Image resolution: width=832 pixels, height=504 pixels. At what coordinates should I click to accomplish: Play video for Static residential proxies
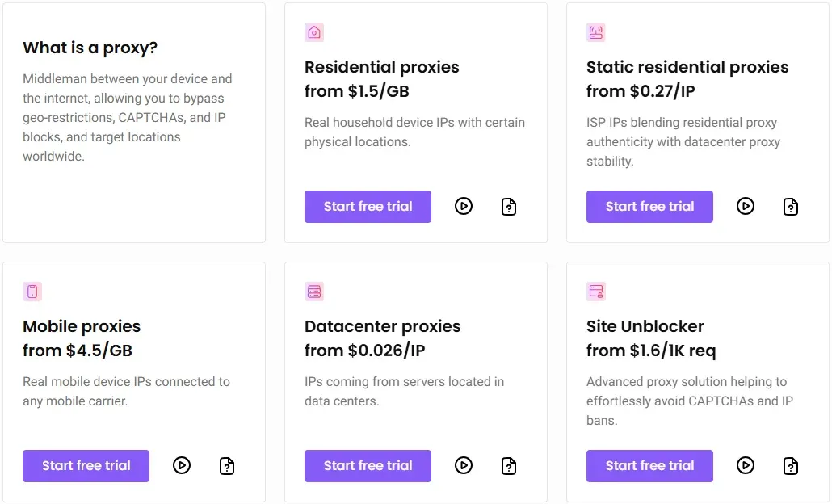[x=746, y=206]
